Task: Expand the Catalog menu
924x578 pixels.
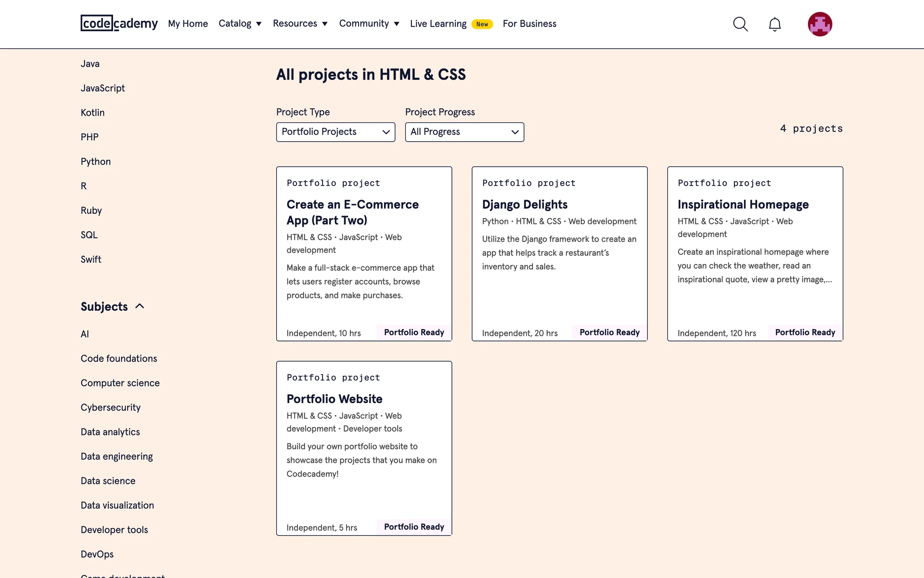Action: (240, 24)
